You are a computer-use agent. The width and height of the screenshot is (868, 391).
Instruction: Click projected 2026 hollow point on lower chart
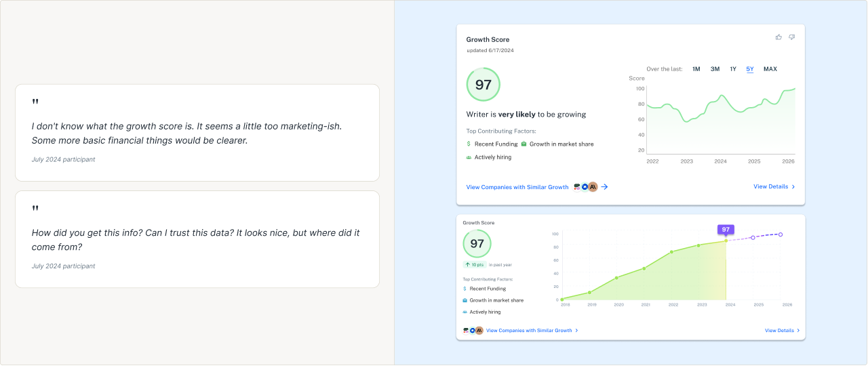(781, 234)
